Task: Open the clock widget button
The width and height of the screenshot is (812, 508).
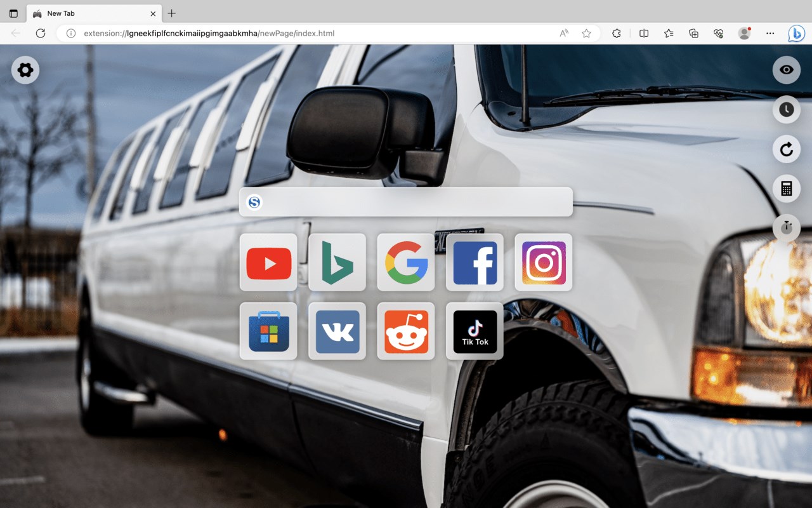Action: click(787, 109)
